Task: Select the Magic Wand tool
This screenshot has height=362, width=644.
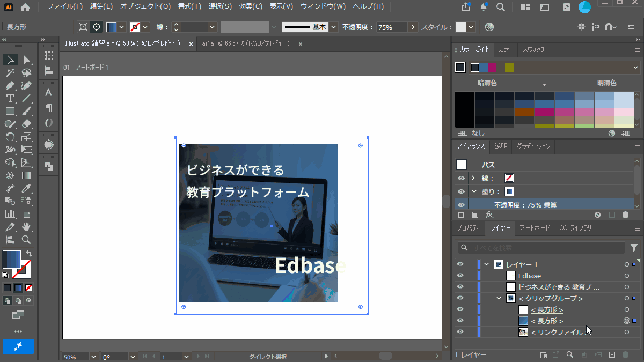Action: point(10,72)
